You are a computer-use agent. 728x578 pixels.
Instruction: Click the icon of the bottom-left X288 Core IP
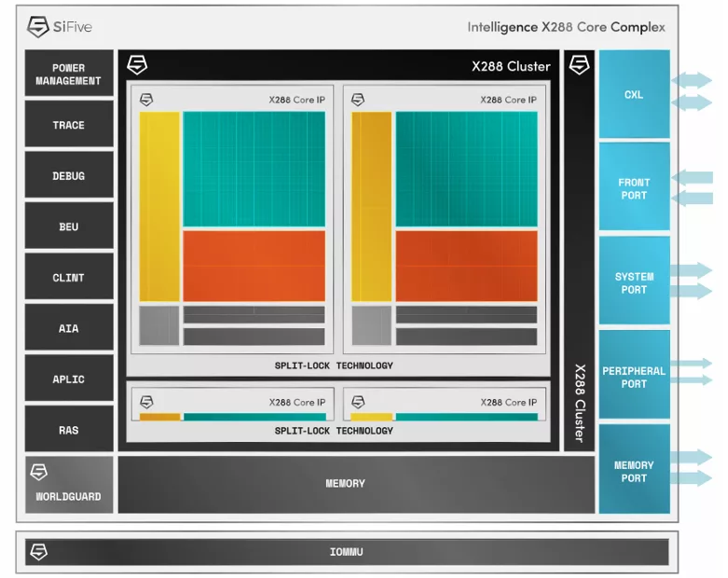point(146,402)
